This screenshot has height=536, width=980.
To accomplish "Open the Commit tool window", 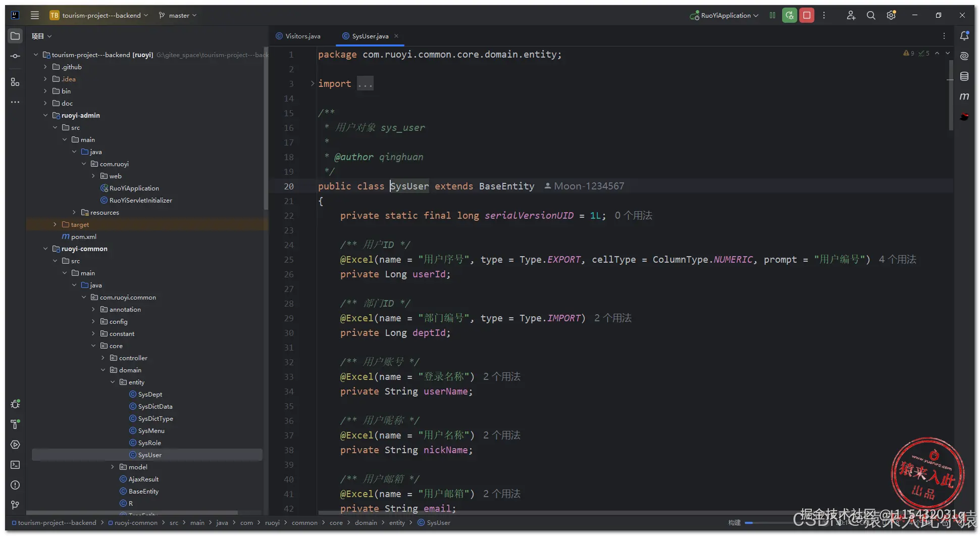I will point(15,56).
